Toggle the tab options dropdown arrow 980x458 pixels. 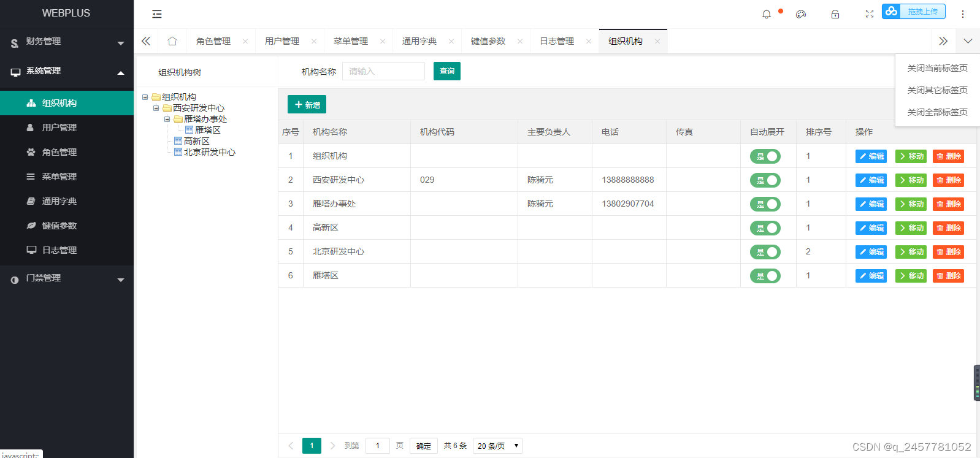(x=968, y=41)
